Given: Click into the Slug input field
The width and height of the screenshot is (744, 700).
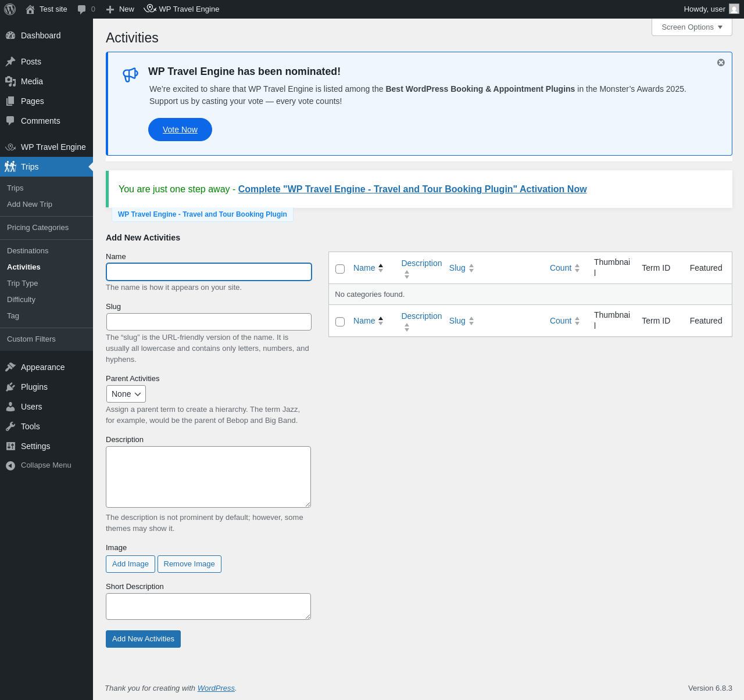Looking at the screenshot, I should tap(209, 322).
